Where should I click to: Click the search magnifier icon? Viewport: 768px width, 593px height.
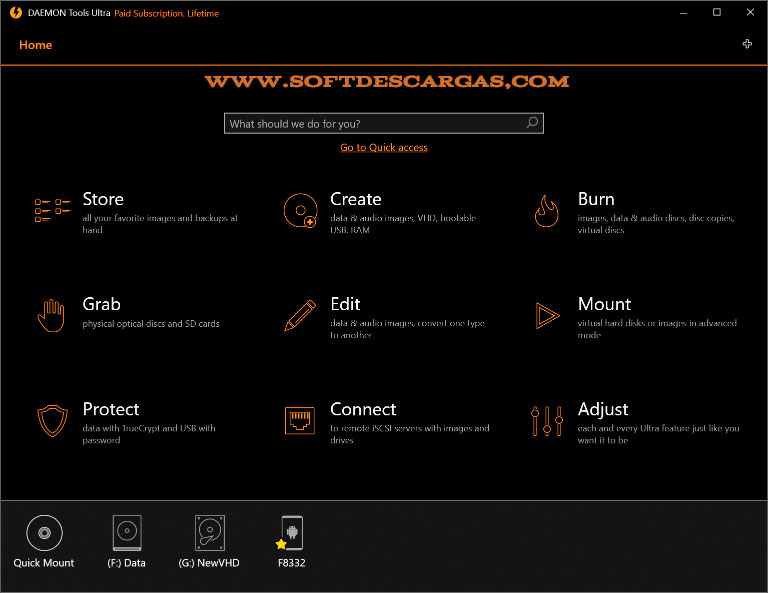click(532, 122)
